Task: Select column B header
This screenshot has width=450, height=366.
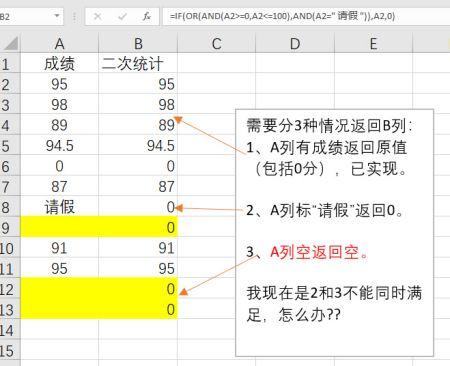Action: (138, 43)
